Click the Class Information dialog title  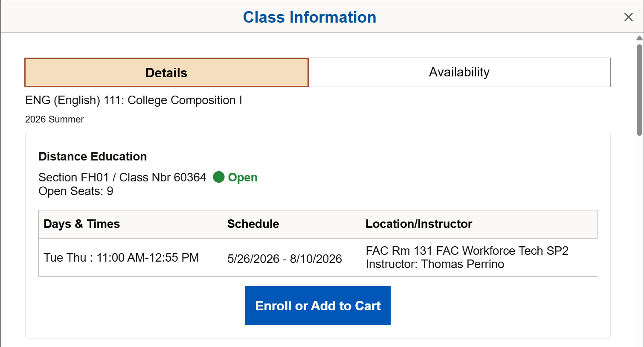coord(310,17)
